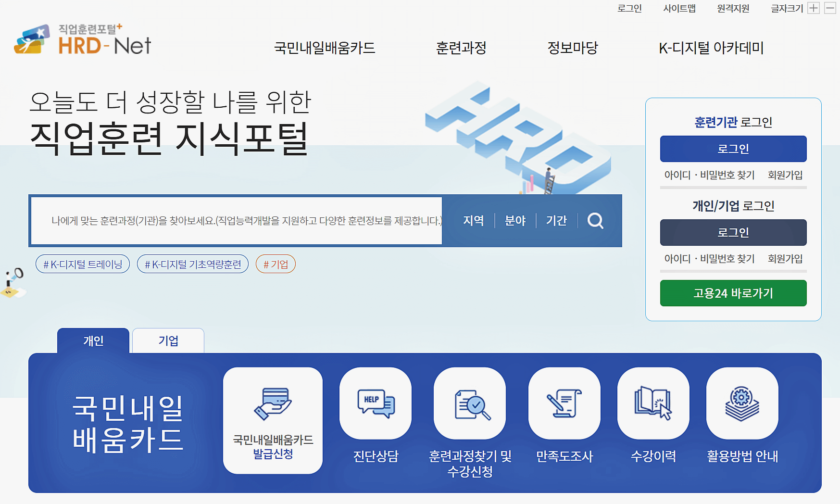Open 지역 filter in search bar
The image size is (840, 504).
474,221
